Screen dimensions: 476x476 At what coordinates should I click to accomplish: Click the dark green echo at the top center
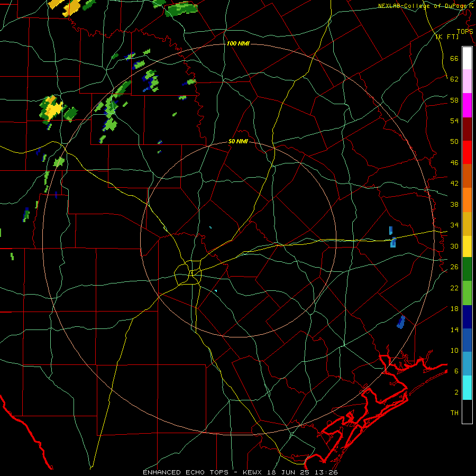coord(181,9)
